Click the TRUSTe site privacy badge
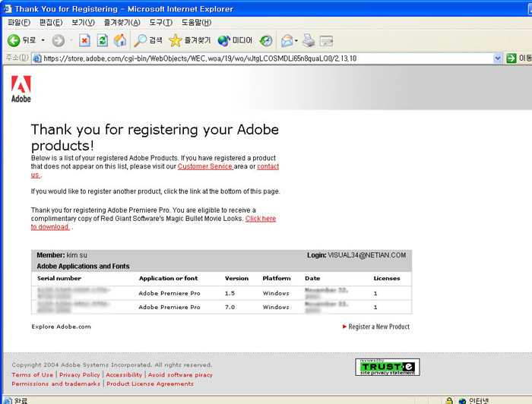The width and height of the screenshot is (532, 404). 388,368
